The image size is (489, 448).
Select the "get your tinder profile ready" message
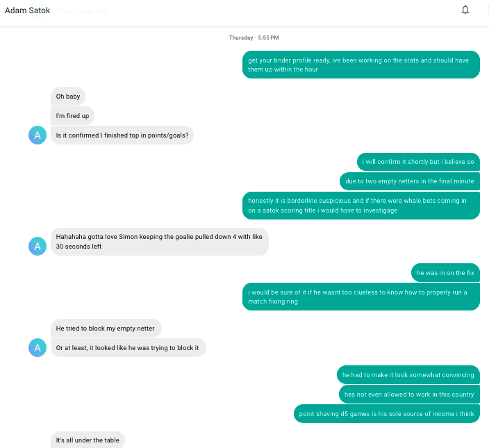point(360,65)
